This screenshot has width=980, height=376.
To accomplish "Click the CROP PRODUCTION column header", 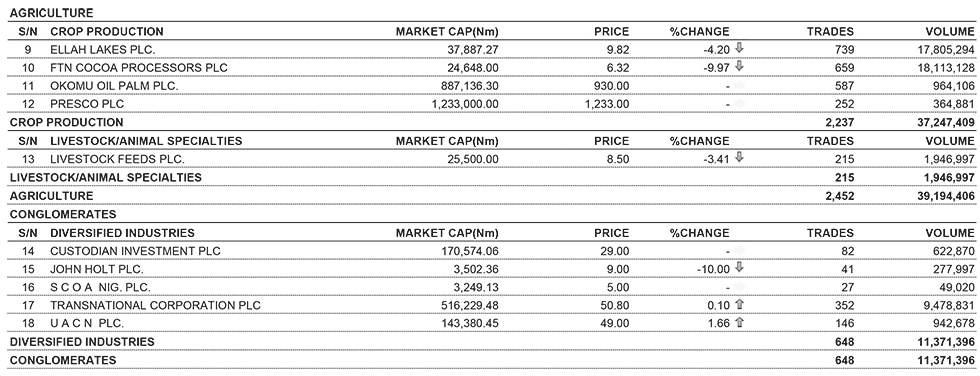I will [x=106, y=31].
